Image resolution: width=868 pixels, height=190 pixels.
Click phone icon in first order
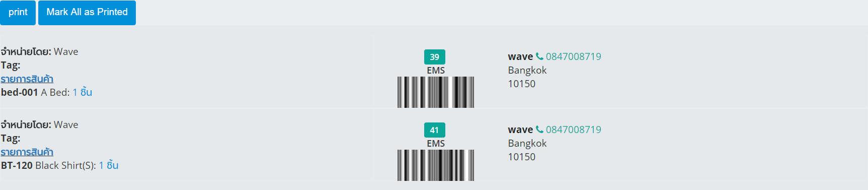(x=539, y=56)
